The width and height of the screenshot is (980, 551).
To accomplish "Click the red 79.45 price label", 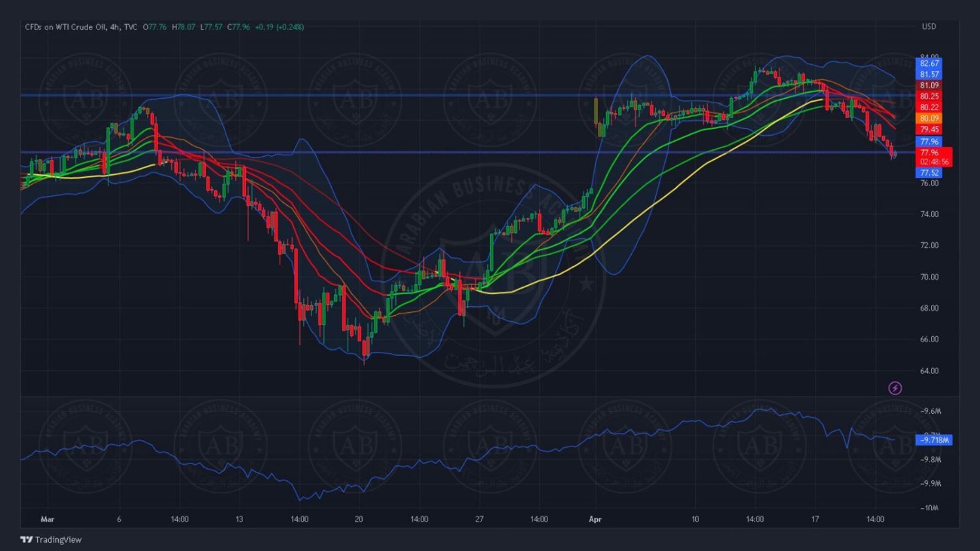I will (x=929, y=130).
